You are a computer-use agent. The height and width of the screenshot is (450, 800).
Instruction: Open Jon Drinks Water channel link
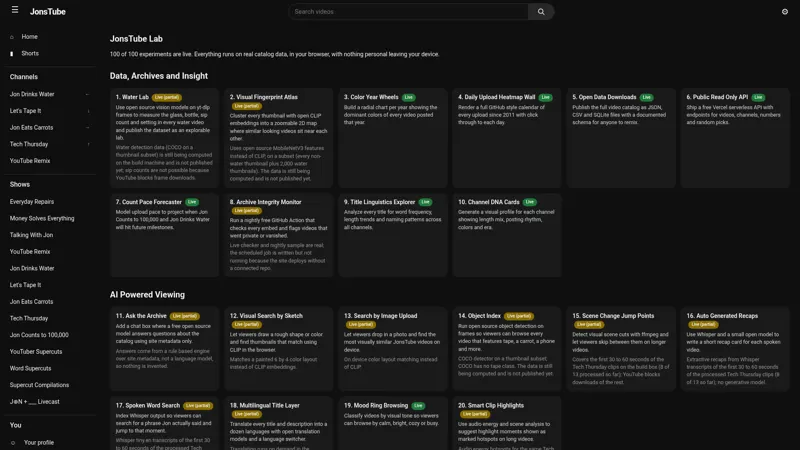[x=32, y=94]
